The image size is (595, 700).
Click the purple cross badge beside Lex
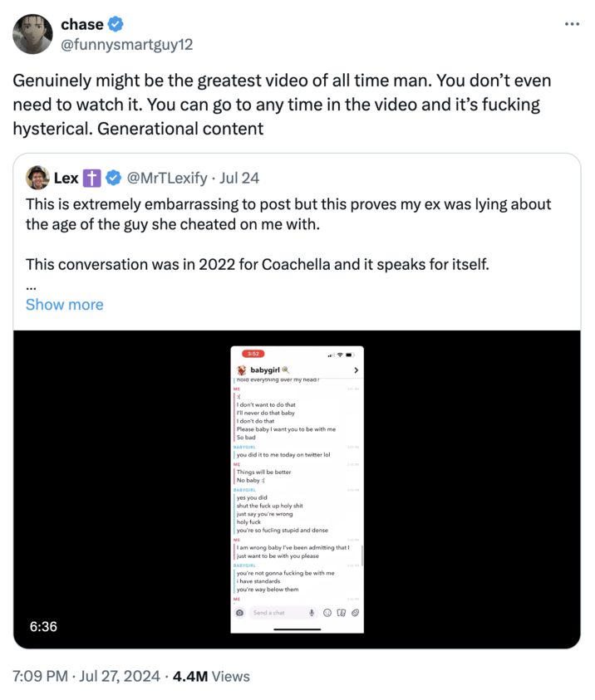coord(92,178)
